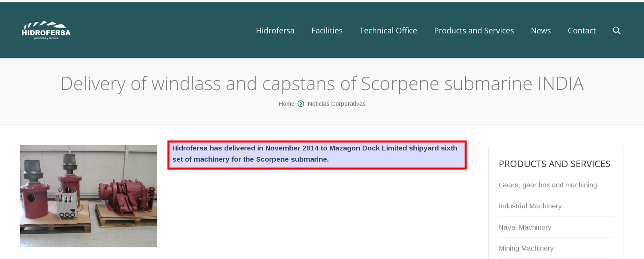The image size is (644, 259).
Task: Open the Contact page
Action: pyautogui.click(x=582, y=31)
